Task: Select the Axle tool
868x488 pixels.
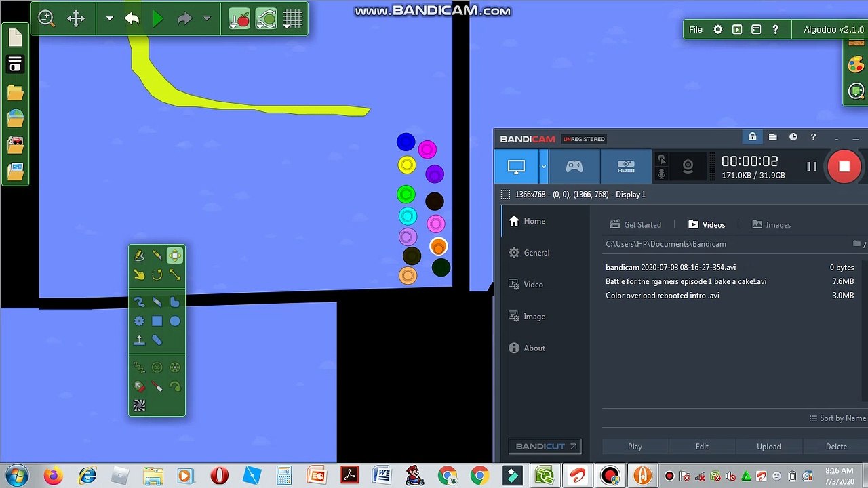Action: tap(175, 367)
